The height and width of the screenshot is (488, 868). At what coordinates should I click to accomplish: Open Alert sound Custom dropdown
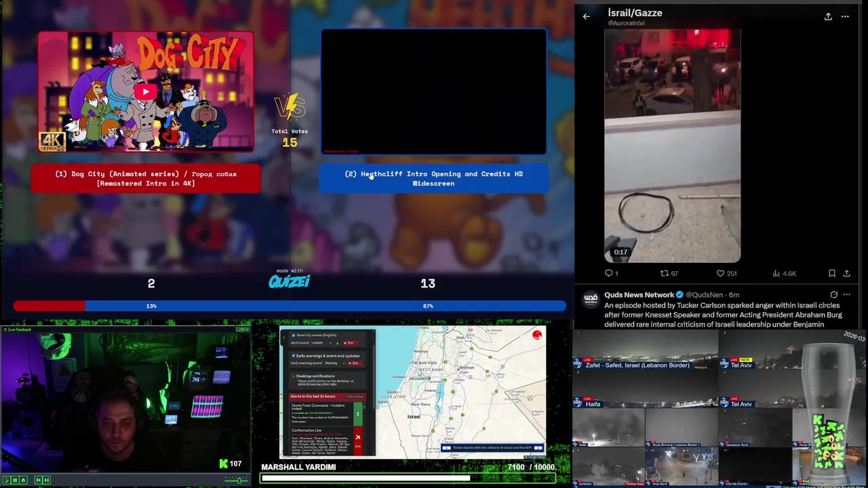[321, 343]
